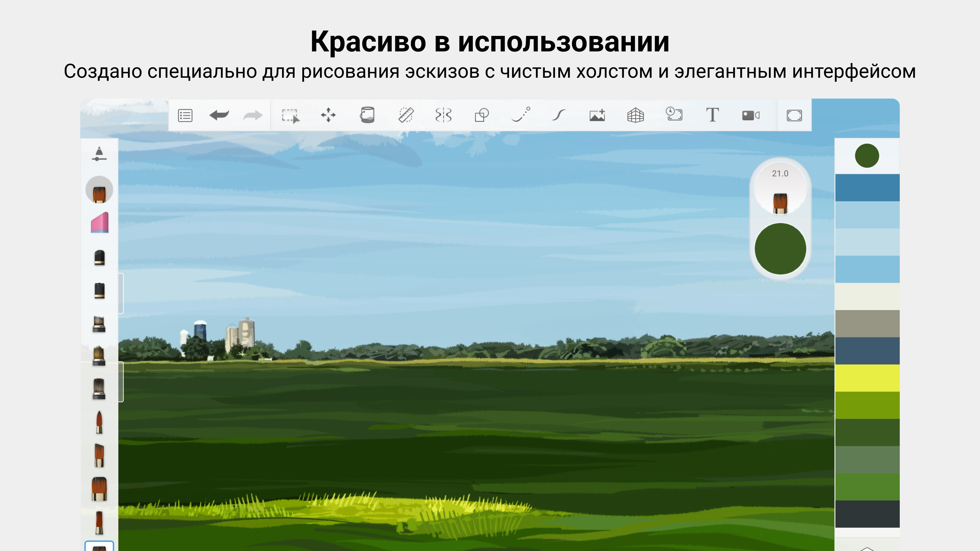
Task: Pick the olive green swatch
Action: 867,405
